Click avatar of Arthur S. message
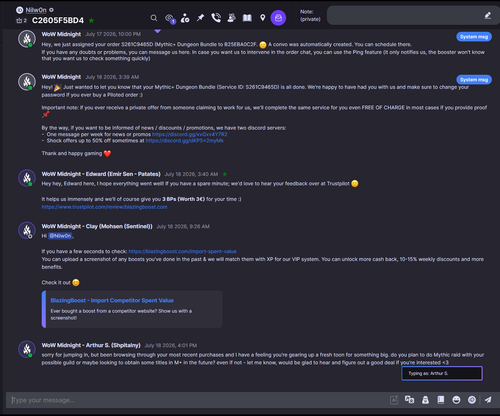The width and height of the screenshot is (500, 416). (27, 349)
